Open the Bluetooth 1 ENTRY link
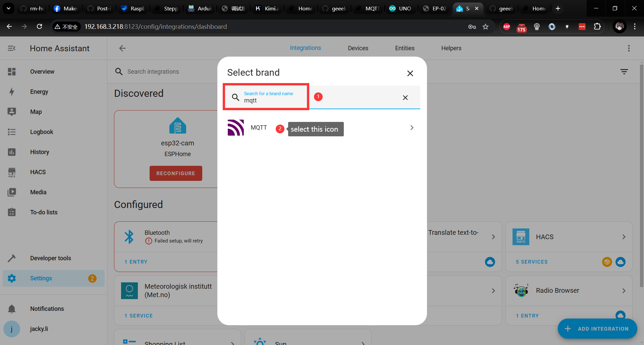The width and height of the screenshot is (644, 345). click(x=136, y=262)
